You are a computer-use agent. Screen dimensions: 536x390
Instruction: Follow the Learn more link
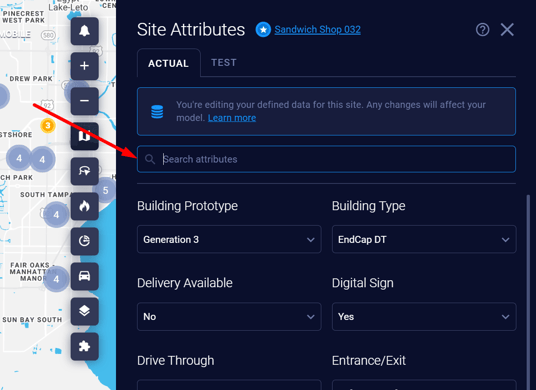(232, 118)
